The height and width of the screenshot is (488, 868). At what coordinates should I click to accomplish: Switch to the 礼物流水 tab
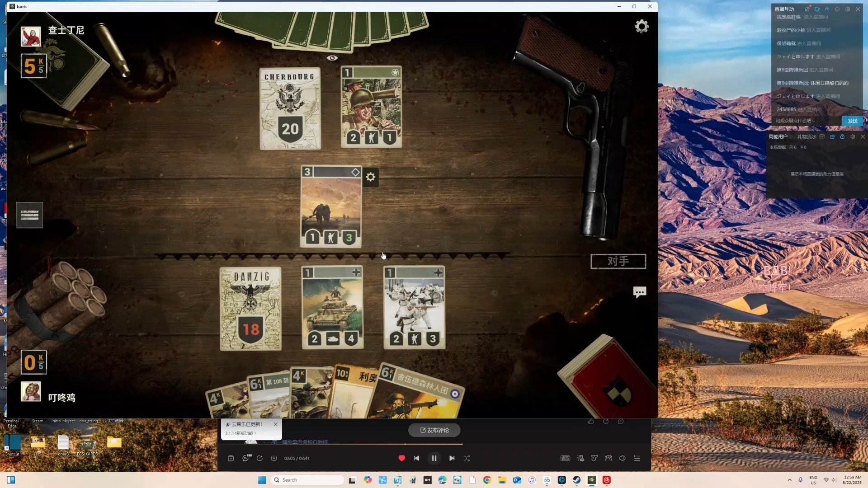(x=807, y=136)
